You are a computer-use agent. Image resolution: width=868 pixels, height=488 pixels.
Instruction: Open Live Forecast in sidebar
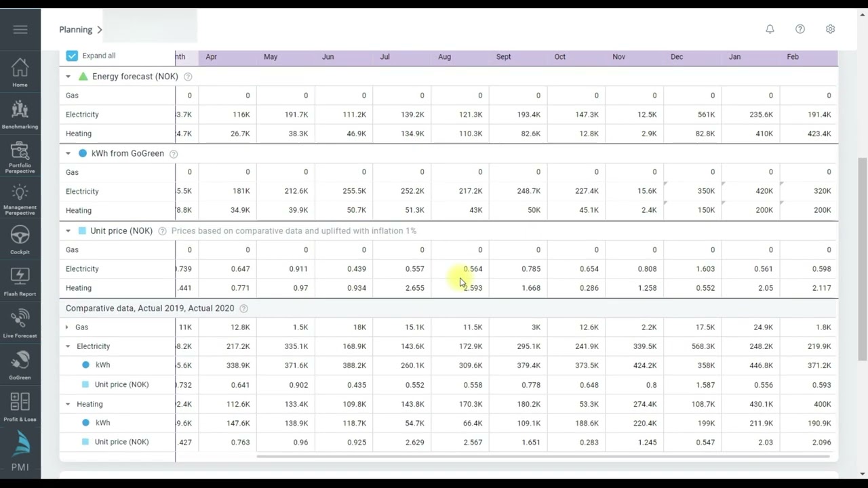click(x=20, y=324)
